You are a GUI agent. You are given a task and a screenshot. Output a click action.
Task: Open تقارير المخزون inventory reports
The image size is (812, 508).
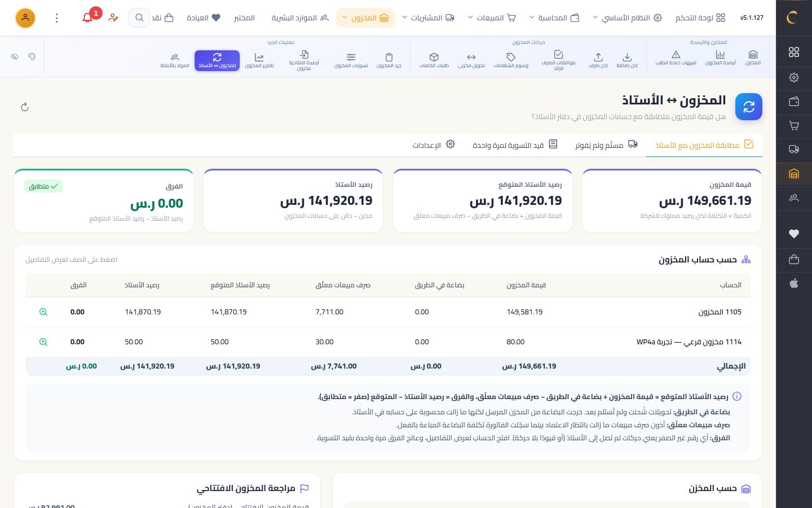tap(259, 60)
